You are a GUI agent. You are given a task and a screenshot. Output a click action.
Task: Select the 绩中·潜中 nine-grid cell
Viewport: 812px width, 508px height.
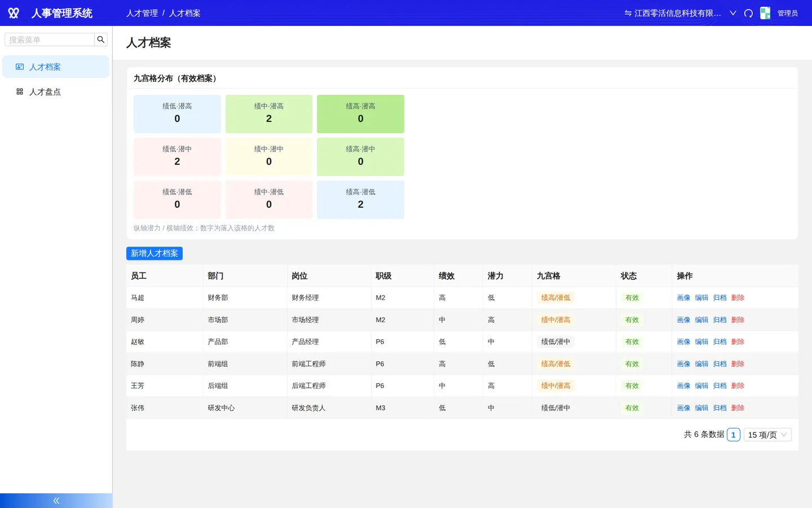pos(269,157)
